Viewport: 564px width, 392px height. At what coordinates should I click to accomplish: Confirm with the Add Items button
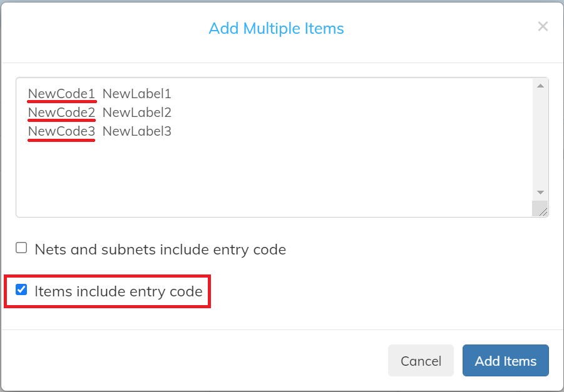(505, 360)
